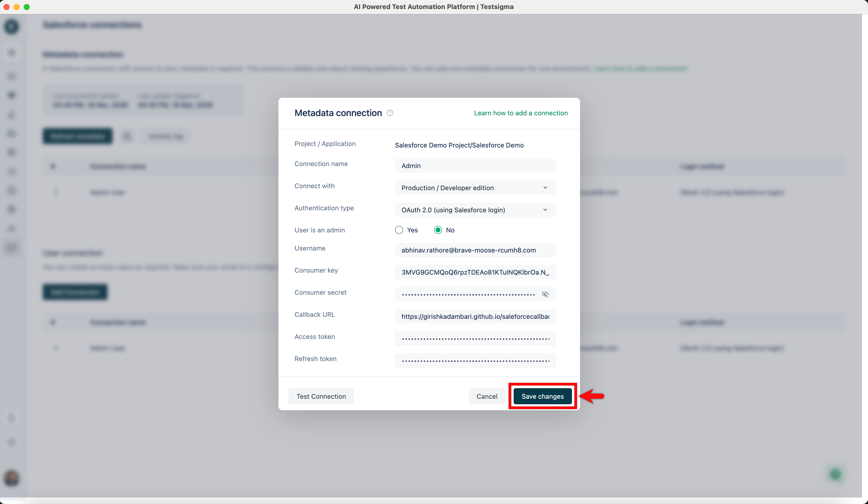This screenshot has height=504, width=868.
Task: Click the Save changes button
Action: click(x=542, y=396)
